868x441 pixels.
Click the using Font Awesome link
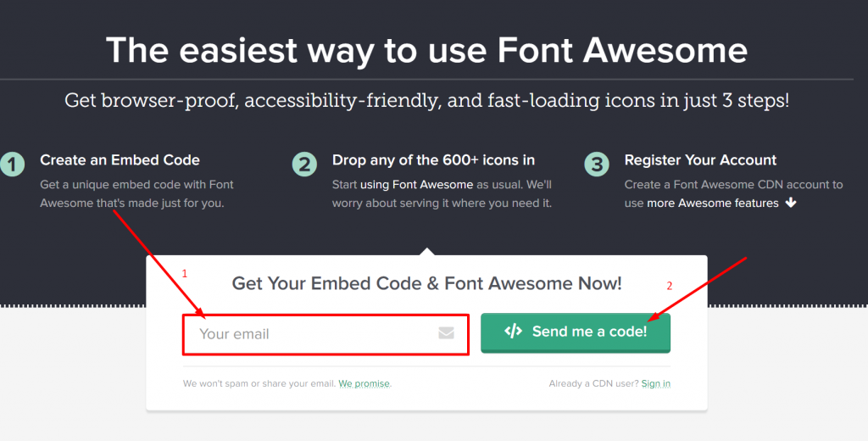point(416,185)
